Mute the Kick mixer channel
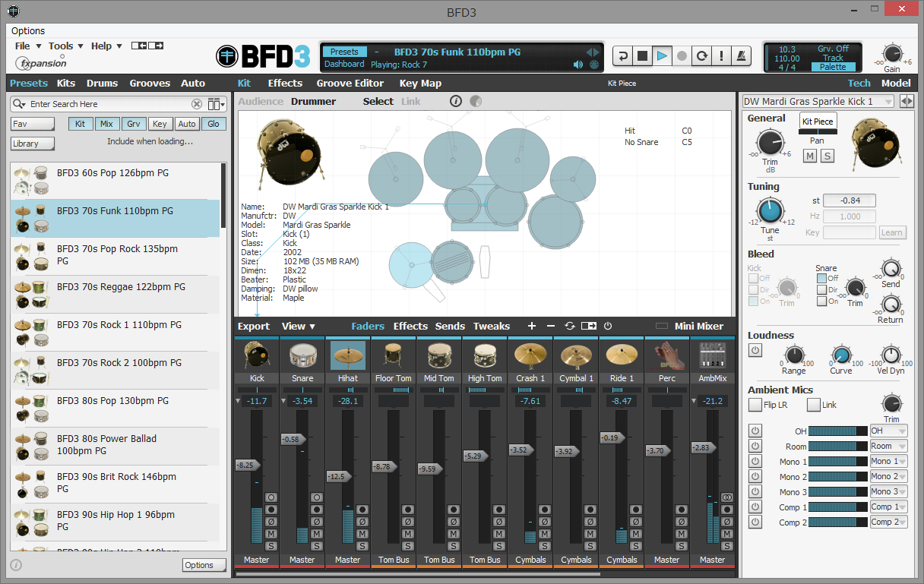The image size is (924, 584). 271,534
